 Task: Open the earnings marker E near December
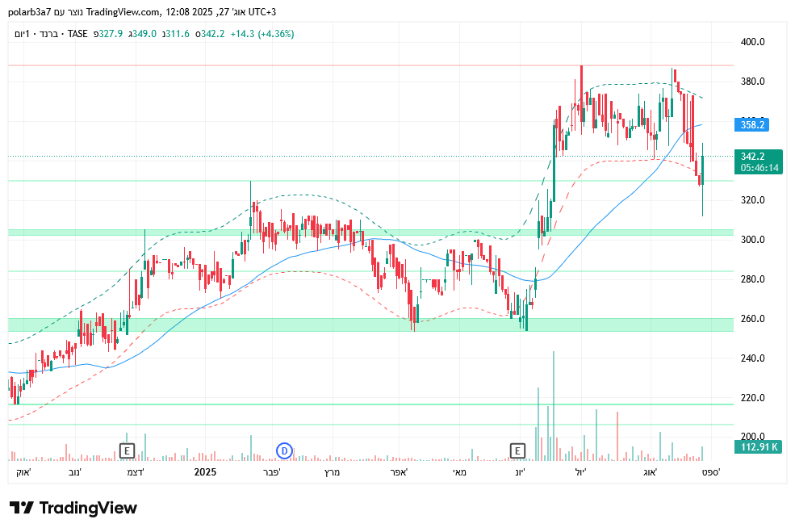click(127, 450)
